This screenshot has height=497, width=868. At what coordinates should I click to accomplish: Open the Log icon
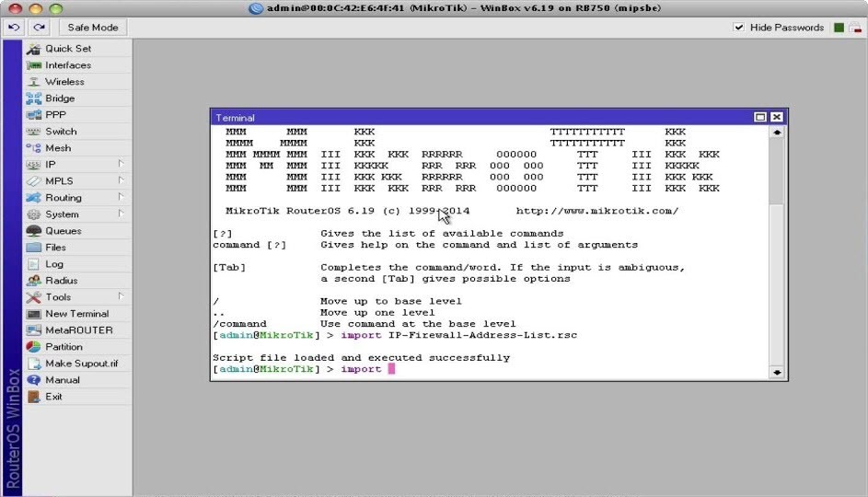34,264
